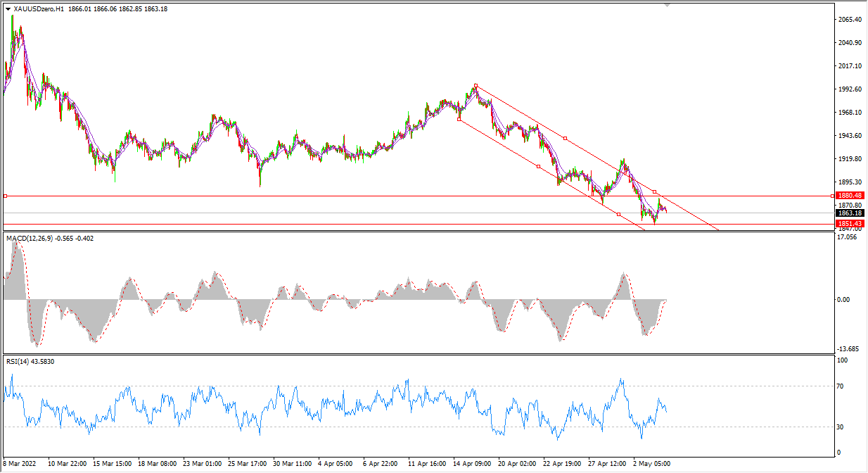Click left handle of 1880.48 horizontal line

coord(6,196)
